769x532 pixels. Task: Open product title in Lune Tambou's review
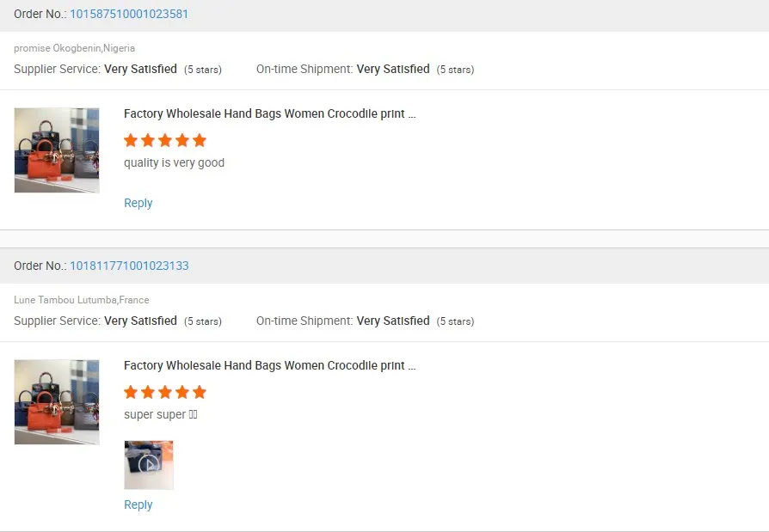point(269,365)
